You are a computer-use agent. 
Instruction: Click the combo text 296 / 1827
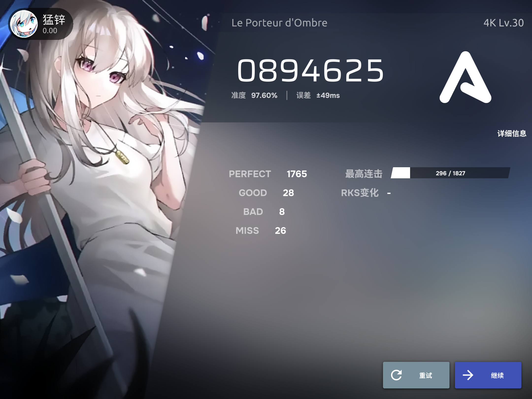[x=450, y=173]
